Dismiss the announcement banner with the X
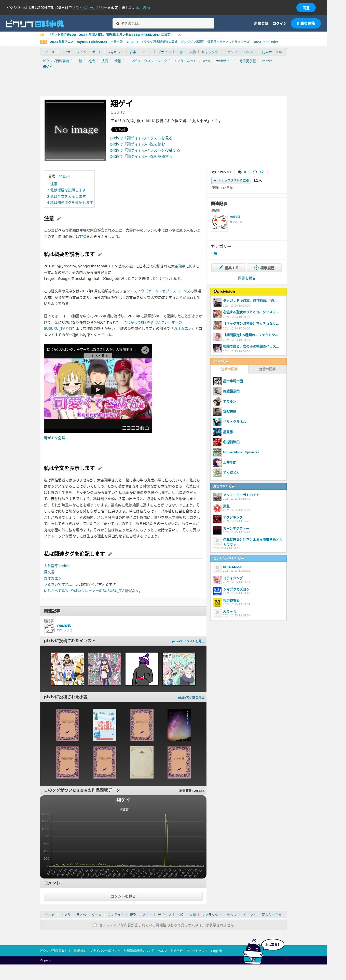 click(x=179, y=35)
